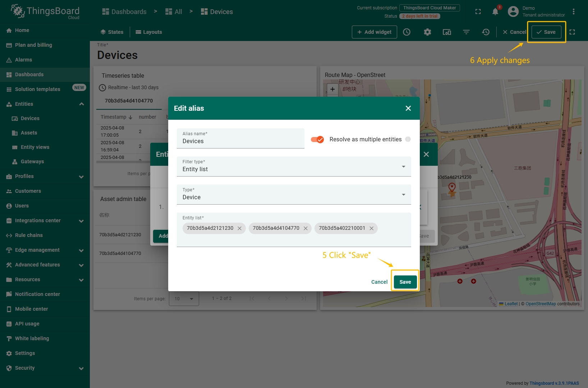This screenshot has height=388, width=588.
Task: Open version control history icon
Action: [x=486, y=32]
